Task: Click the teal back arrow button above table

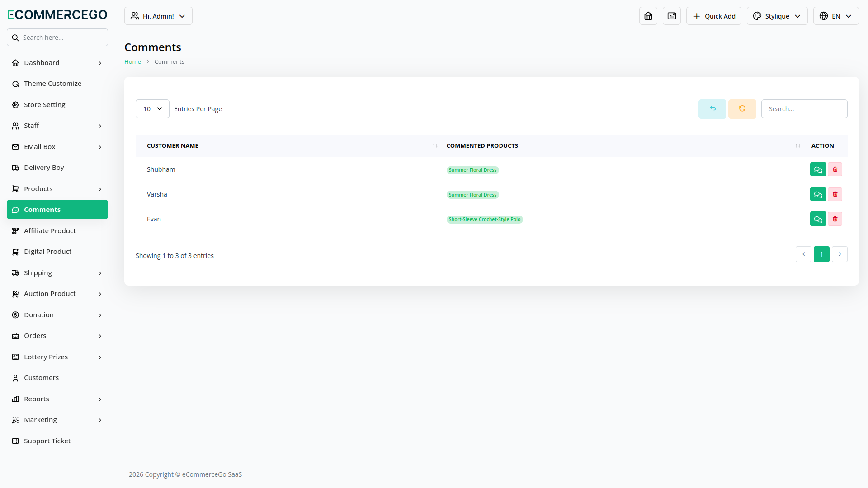Action: pos(712,109)
